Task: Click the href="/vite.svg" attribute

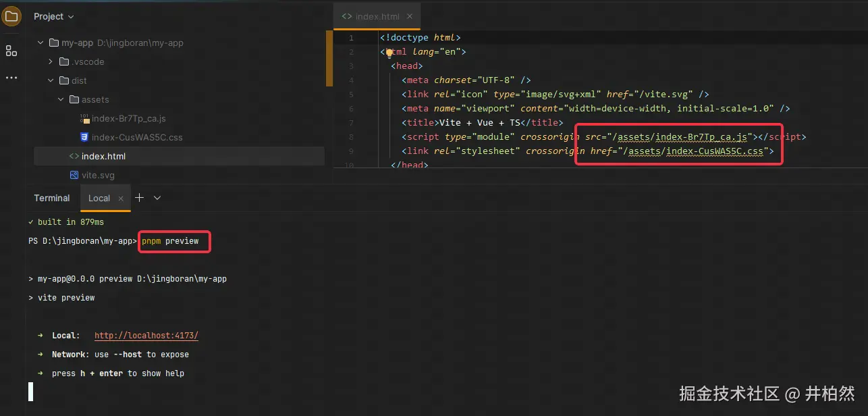Action: [x=650, y=95]
